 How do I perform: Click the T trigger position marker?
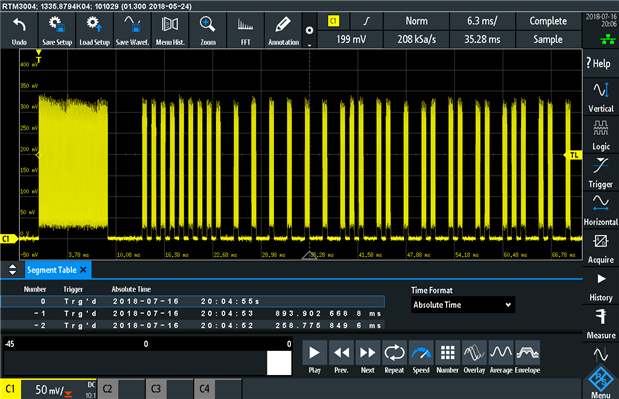coord(38,56)
